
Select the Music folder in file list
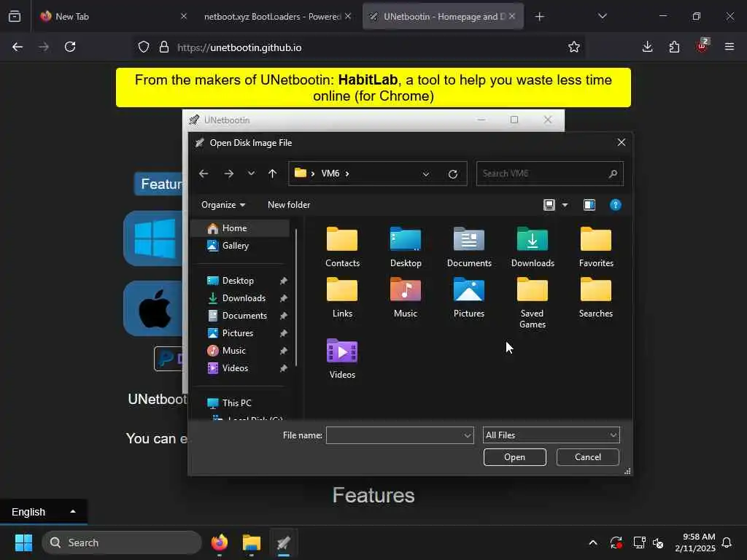point(406,289)
